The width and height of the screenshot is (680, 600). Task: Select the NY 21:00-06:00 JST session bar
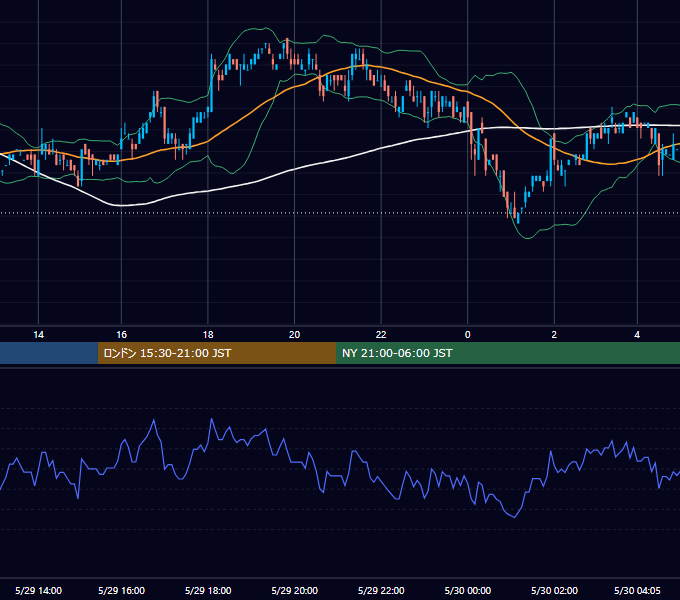pyautogui.click(x=508, y=353)
